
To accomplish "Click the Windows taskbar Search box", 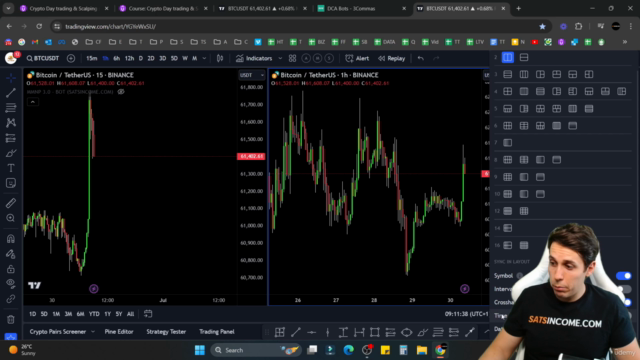I will coord(257,350).
